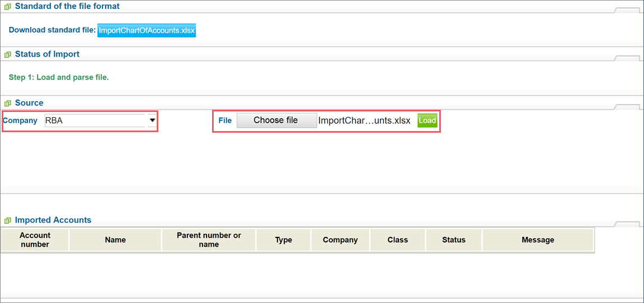Sort by the Name column header
Screen dimensions: 644x303
tap(115, 240)
